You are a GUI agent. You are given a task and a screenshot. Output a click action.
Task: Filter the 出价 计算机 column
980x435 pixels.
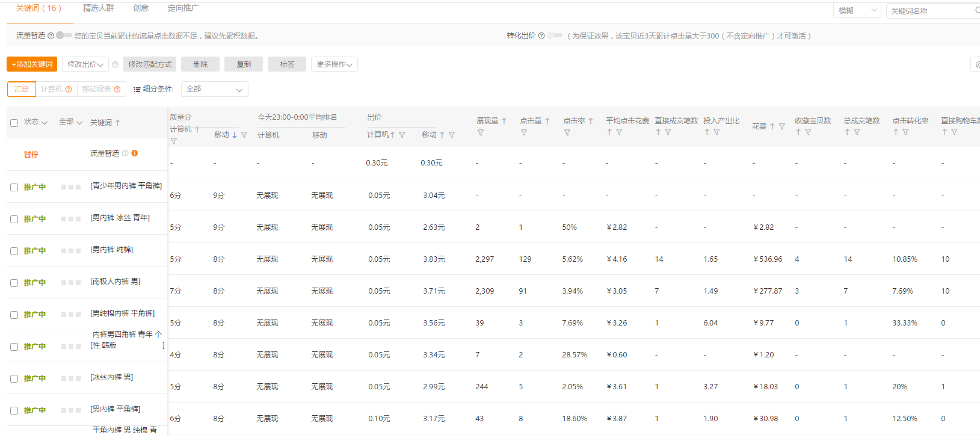coord(402,135)
